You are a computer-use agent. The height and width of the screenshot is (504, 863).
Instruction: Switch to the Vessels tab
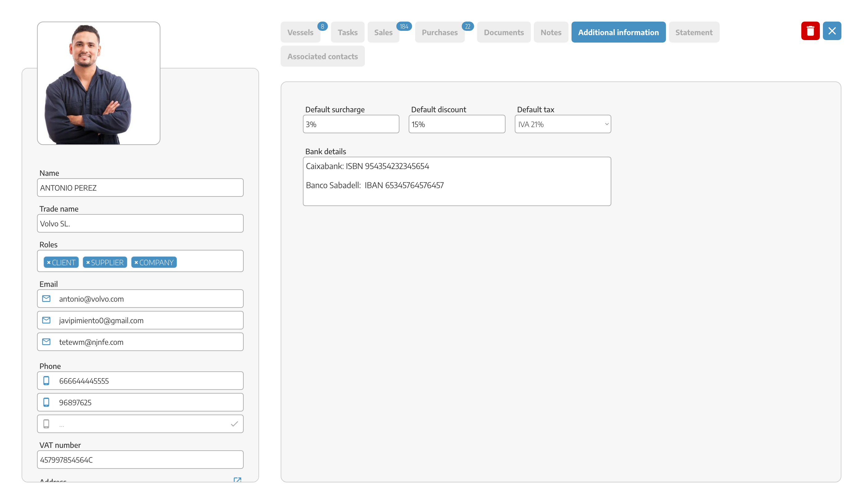point(300,32)
